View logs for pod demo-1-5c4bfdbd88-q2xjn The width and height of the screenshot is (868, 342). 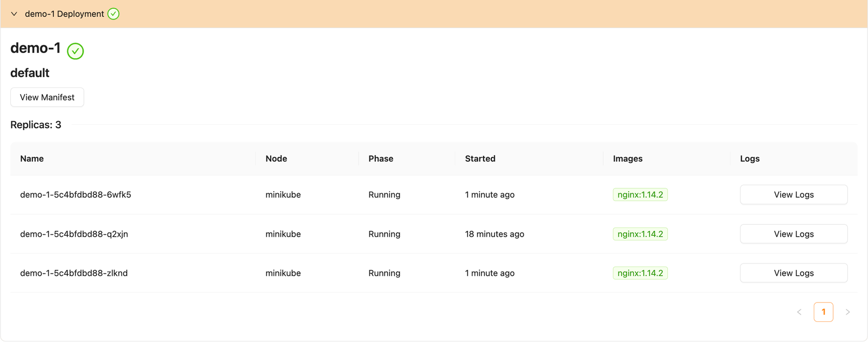[x=793, y=234]
